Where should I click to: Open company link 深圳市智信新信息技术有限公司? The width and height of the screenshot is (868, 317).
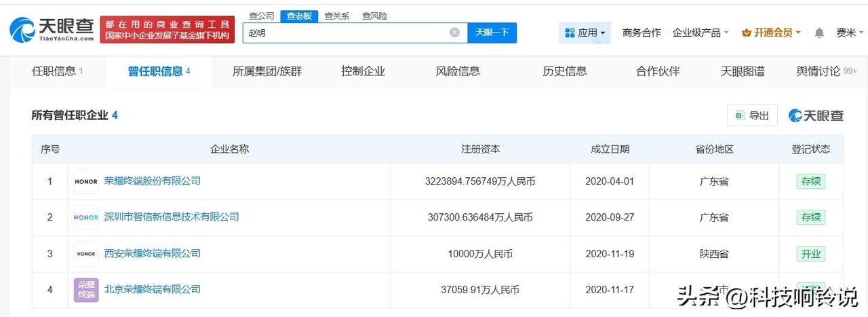click(172, 217)
